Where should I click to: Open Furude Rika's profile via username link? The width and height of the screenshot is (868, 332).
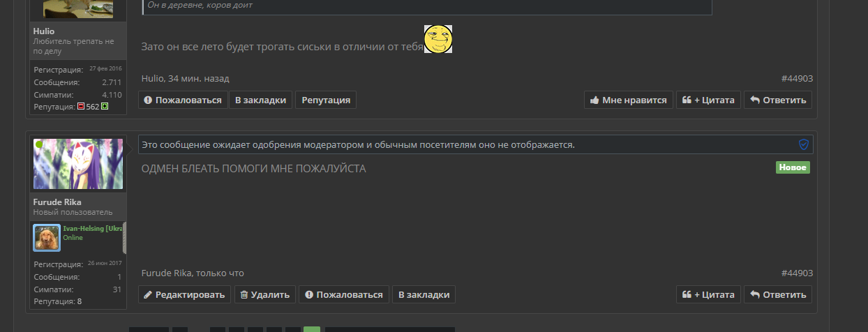(x=57, y=202)
